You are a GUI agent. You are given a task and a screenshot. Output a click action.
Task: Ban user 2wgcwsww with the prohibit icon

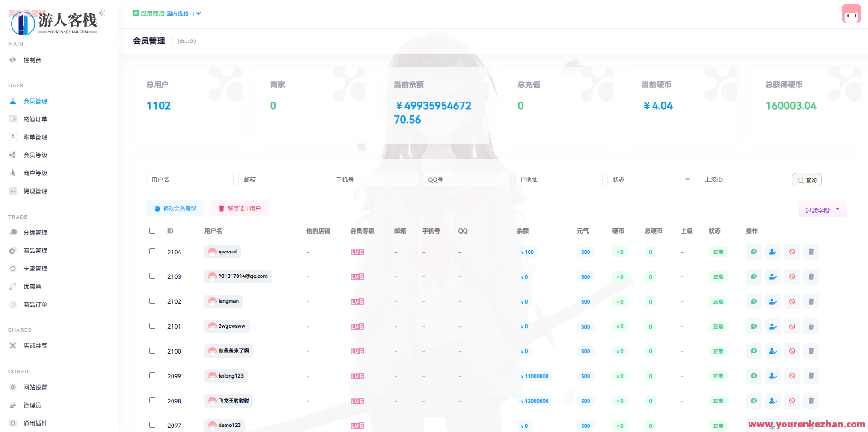[x=792, y=326]
